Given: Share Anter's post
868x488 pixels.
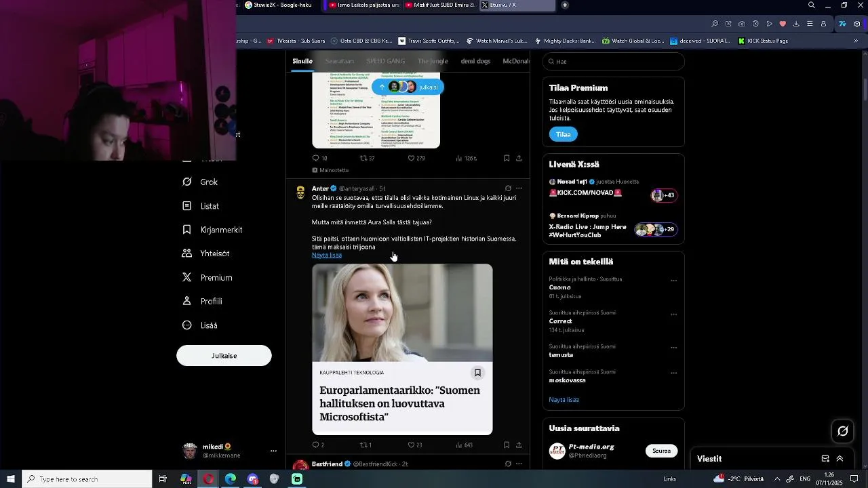Looking at the screenshot, I should (519, 445).
